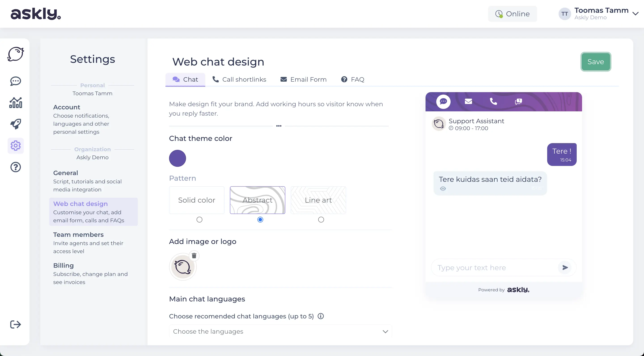Click Save button to apply changes
Screen dimensions: 644x356
tap(595, 62)
